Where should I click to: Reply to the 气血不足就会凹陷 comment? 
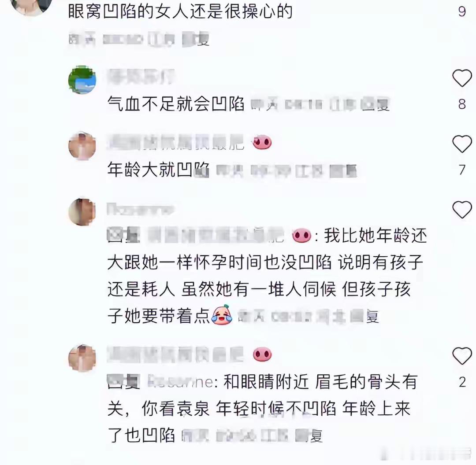coord(375,105)
